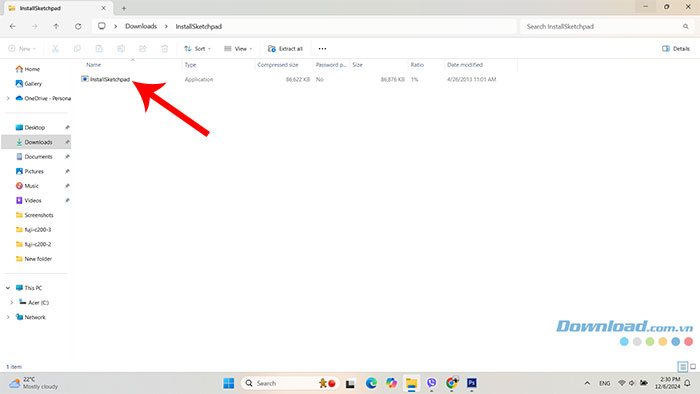Switch to large thumbnails view mode
This screenshot has width=700, height=394.
[693, 367]
